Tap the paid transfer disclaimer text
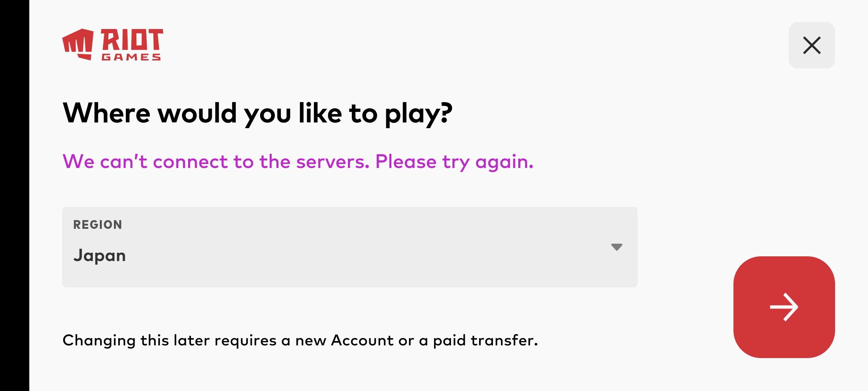The height and width of the screenshot is (391, 868). click(x=300, y=341)
